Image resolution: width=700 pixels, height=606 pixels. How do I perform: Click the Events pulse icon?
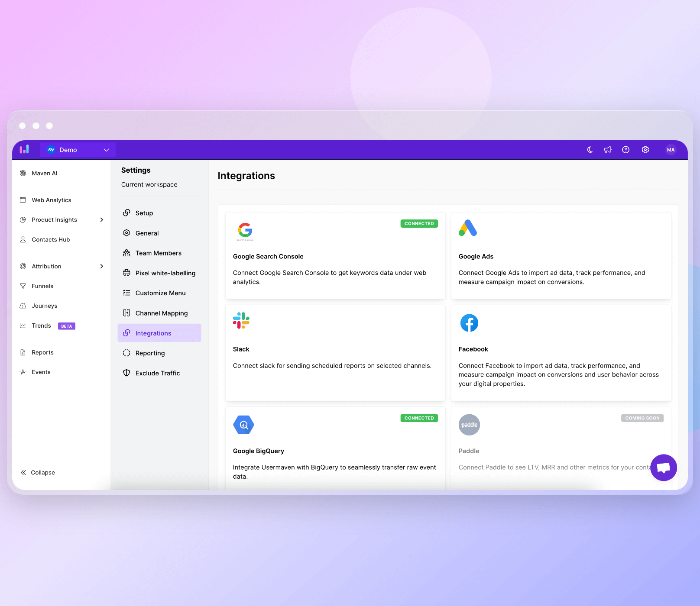click(x=23, y=372)
